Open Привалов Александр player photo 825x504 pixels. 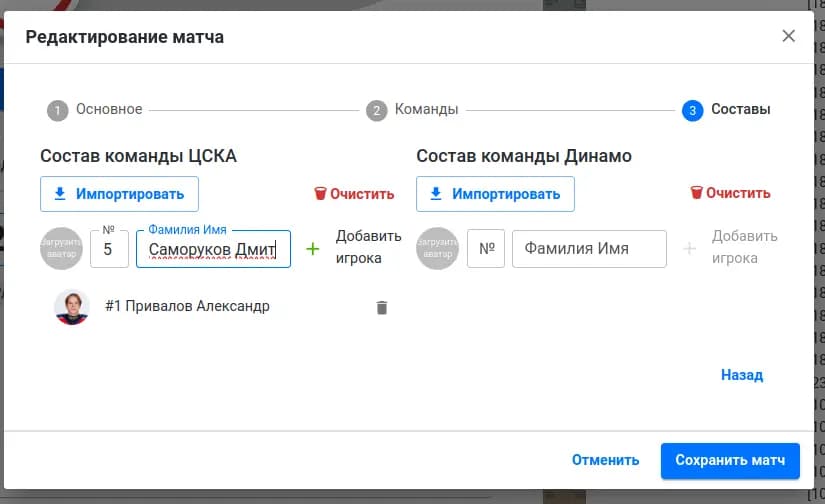pyautogui.click(x=72, y=307)
